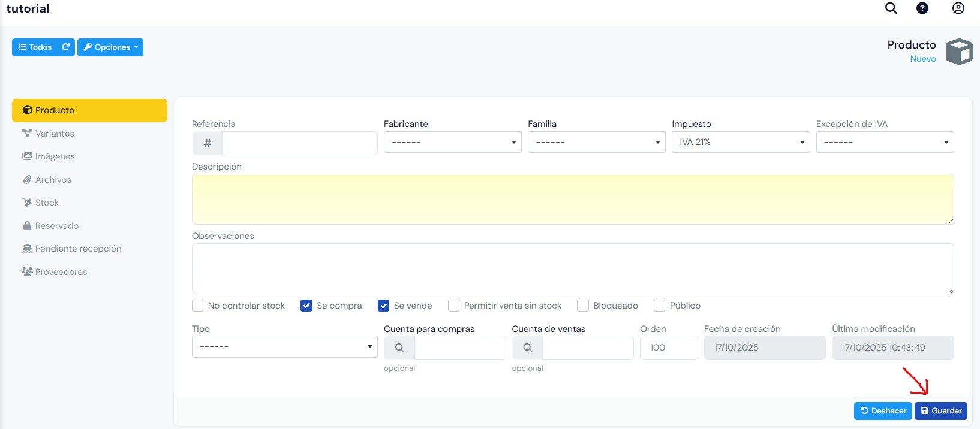Open the Fabricante dropdown
Screen dimensions: 980x429
(x=453, y=142)
